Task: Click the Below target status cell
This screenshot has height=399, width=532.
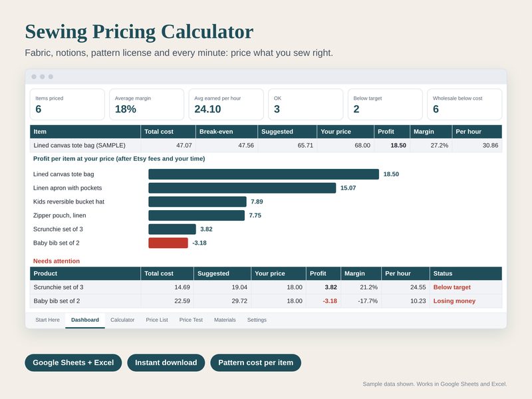Action: [466, 287]
